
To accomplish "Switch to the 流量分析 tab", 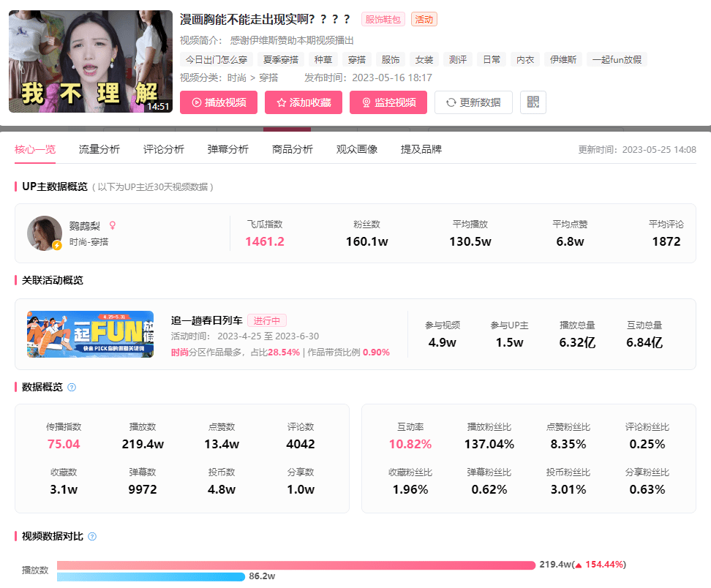I will 99,149.
